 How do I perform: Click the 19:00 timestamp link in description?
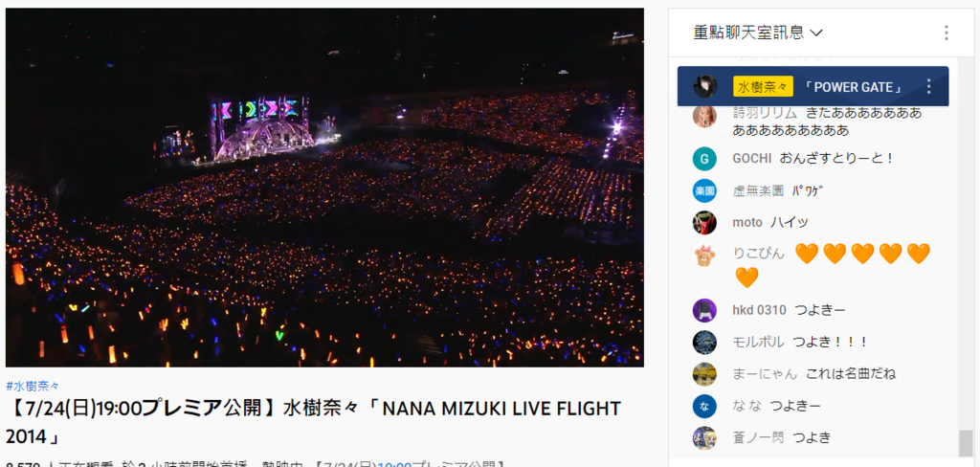tap(394, 464)
